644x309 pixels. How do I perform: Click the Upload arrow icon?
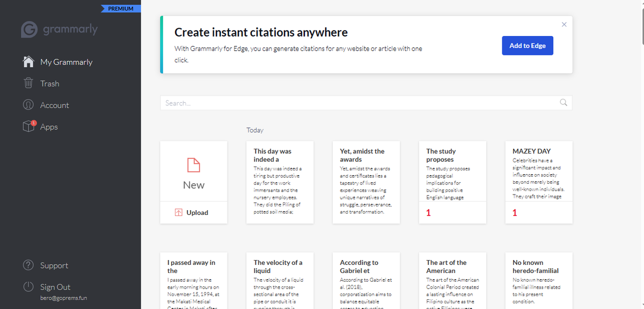(x=179, y=213)
